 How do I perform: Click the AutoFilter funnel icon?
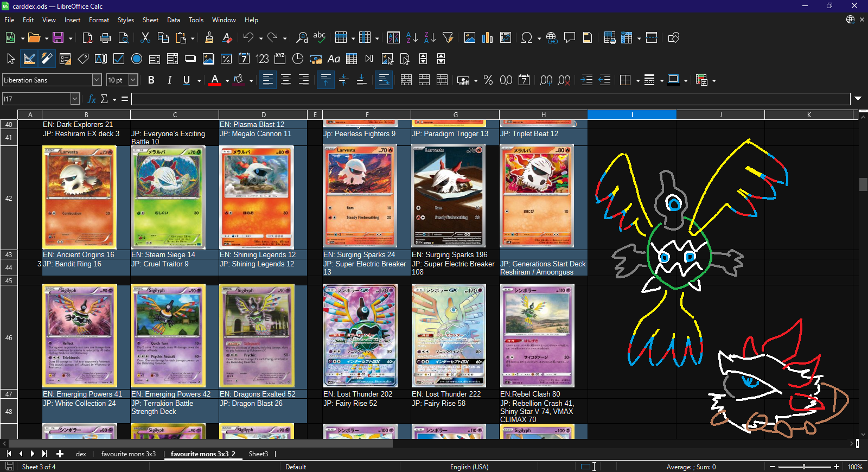tap(448, 37)
